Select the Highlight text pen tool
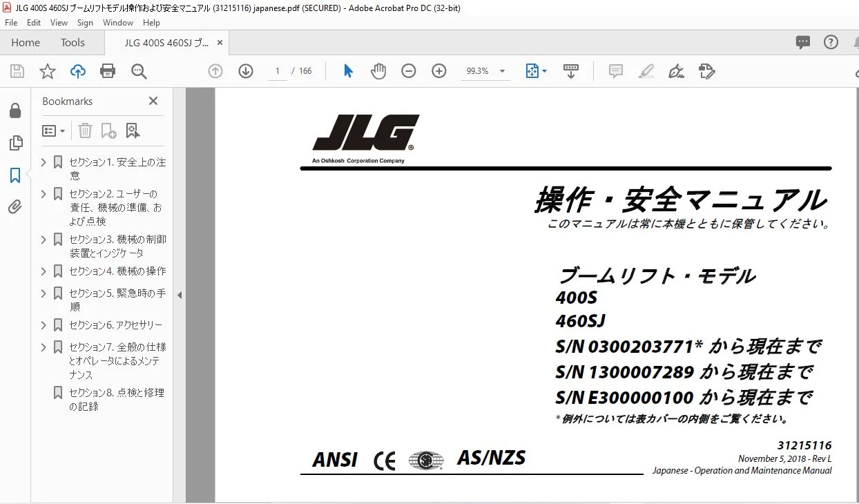 click(x=646, y=71)
